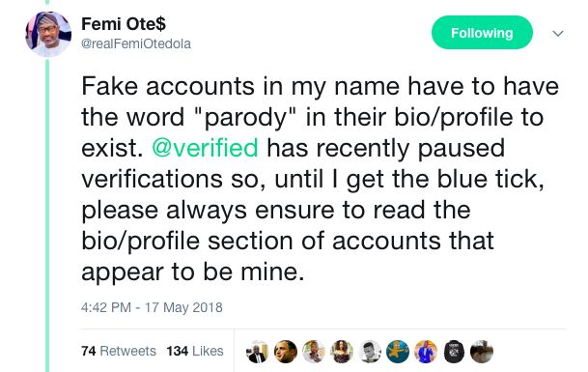This screenshot has height=372, width=588.
Task: Open the liker avatar with yellow cartoon swimmer
Action: (x=398, y=352)
